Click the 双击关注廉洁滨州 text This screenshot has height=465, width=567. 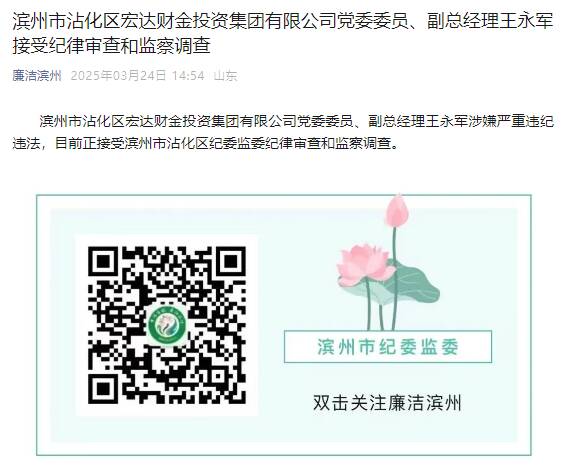387,402
